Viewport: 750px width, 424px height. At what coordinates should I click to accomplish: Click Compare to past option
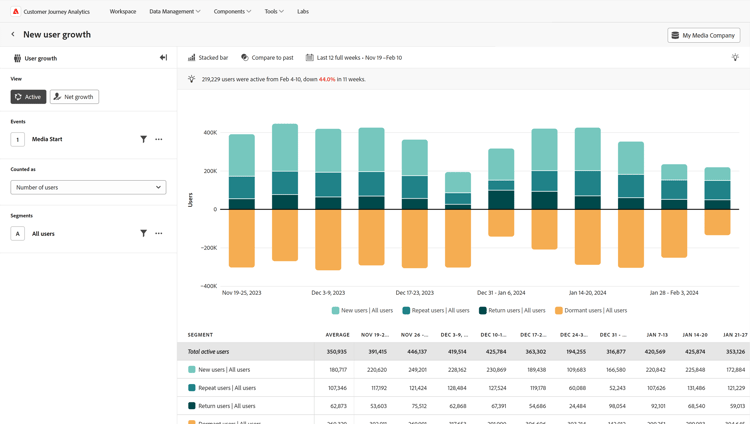267,58
